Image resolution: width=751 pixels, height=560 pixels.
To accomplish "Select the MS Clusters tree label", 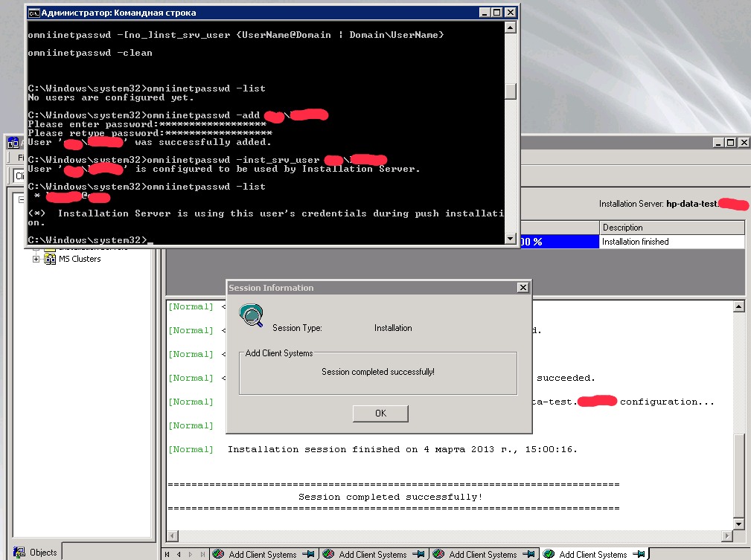I will click(x=80, y=259).
